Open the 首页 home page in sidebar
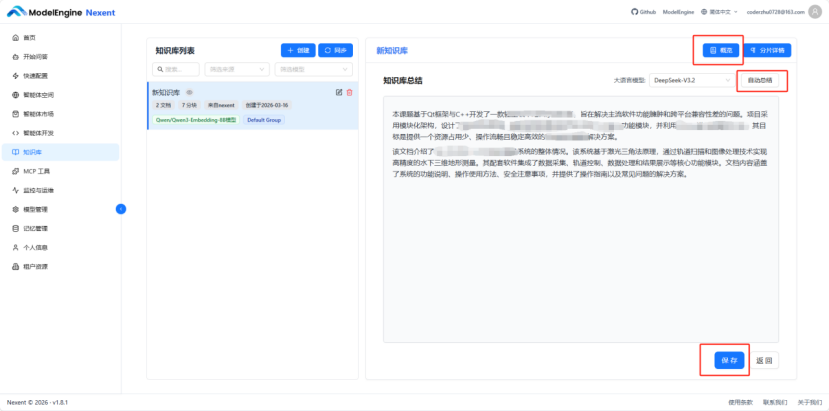The height and width of the screenshot is (411, 829). click(x=60, y=38)
